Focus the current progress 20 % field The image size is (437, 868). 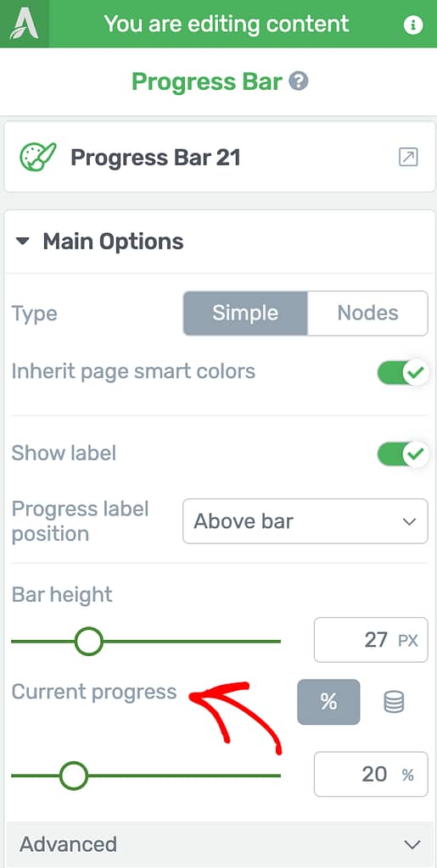[371, 774]
